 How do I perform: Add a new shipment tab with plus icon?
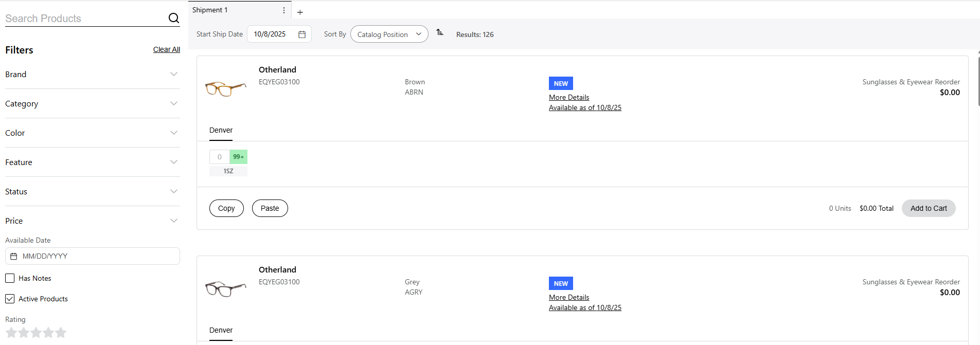coord(300,12)
